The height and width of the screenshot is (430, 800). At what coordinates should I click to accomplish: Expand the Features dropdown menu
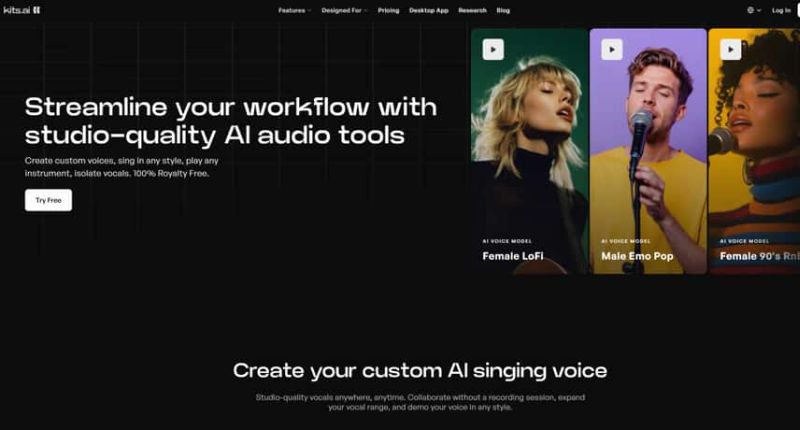click(294, 10)
